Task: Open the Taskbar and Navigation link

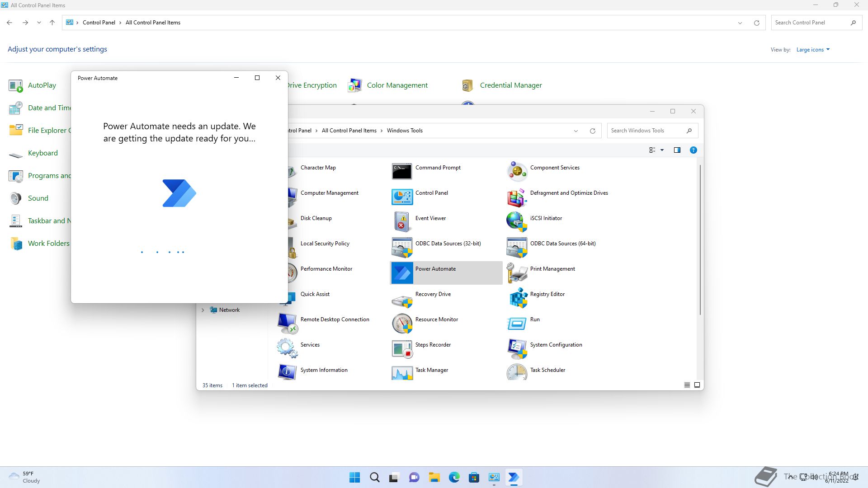Action: click(x=49, y=221)
